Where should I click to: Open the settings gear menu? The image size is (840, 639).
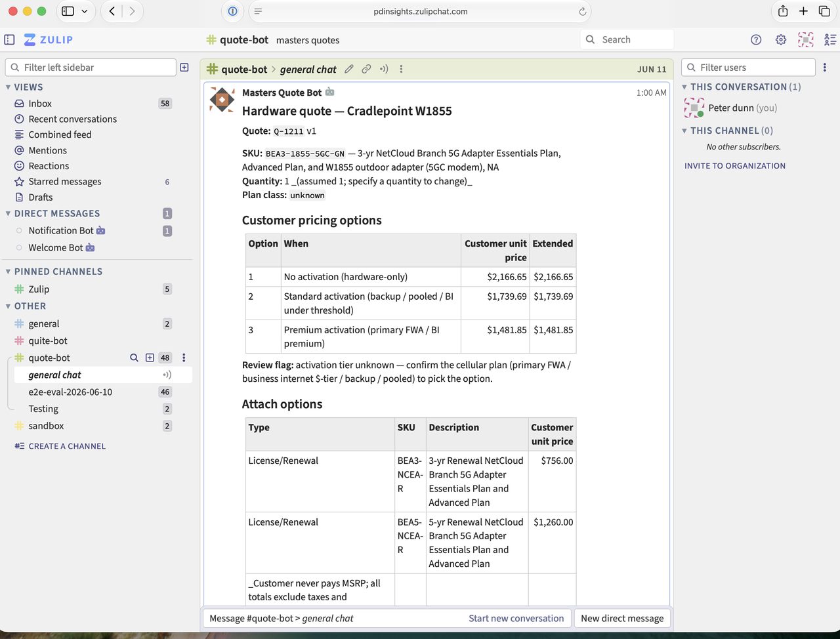coord(781,39)
